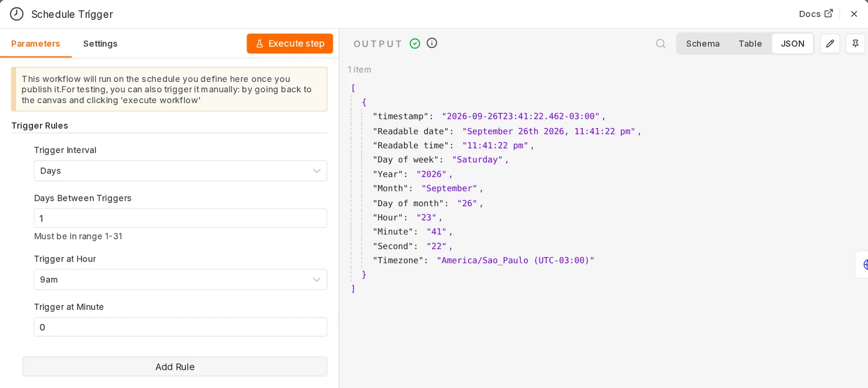Click the partially visible blue icon at right edge

point(864,265)
